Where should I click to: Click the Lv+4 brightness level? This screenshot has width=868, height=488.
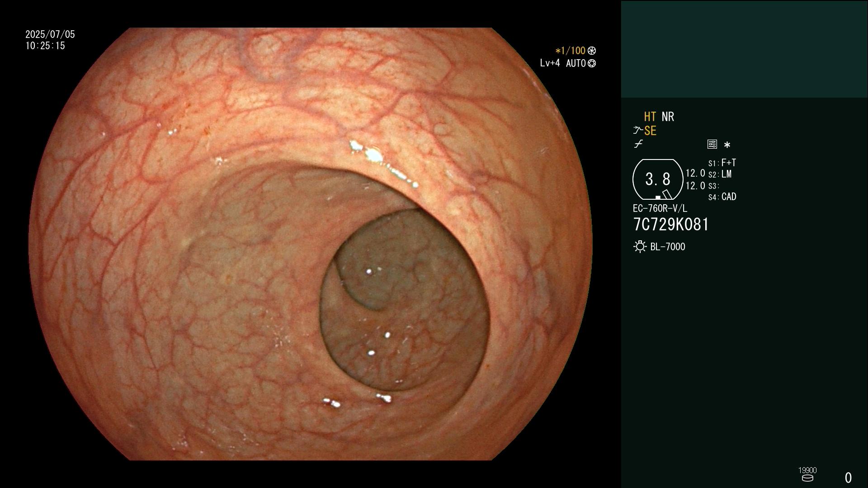(x=550, y=63)
